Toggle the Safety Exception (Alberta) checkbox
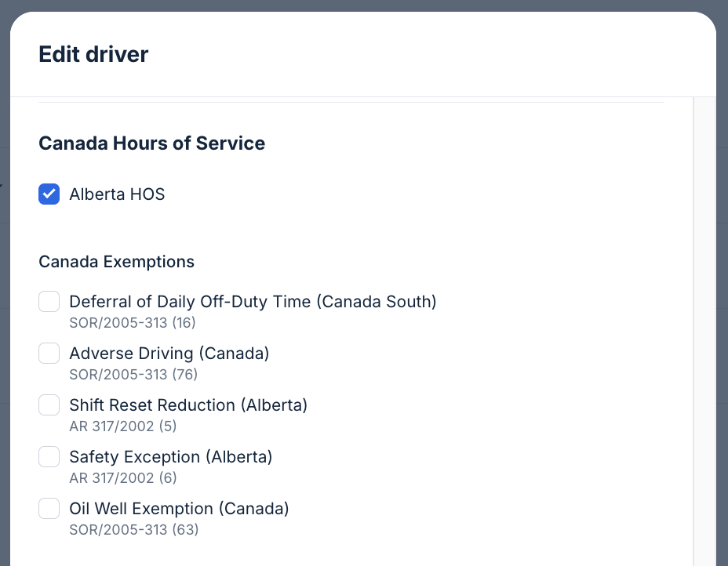The height and width of the screenshot is (566, 728). (49, 456)
